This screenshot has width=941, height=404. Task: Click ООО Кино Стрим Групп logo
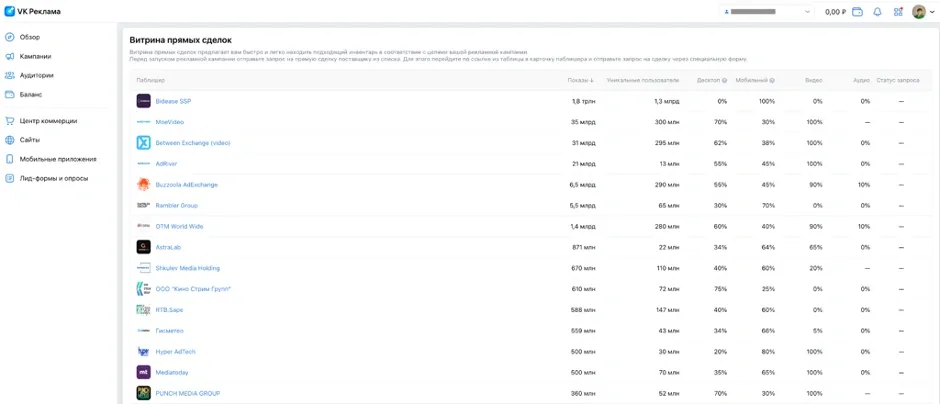click(143, 289)
